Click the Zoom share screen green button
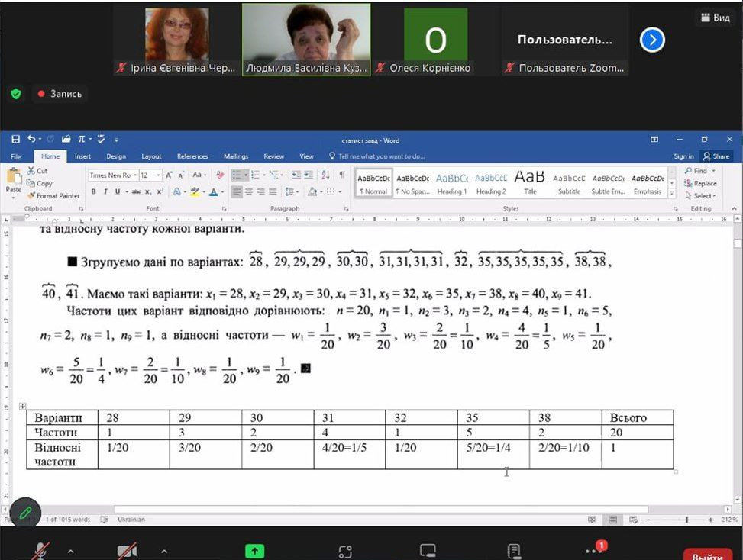The height and width of the screenshot is (560, 743). (254, 551)
